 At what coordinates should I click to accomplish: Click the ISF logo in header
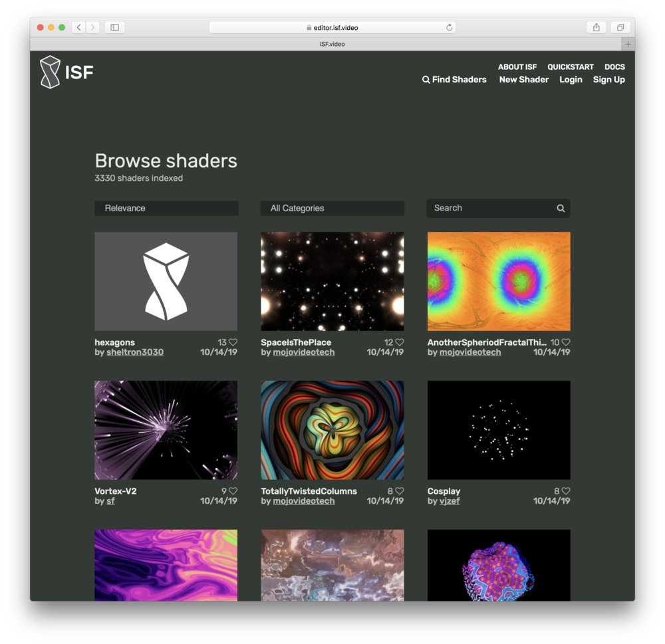[66, 72]
